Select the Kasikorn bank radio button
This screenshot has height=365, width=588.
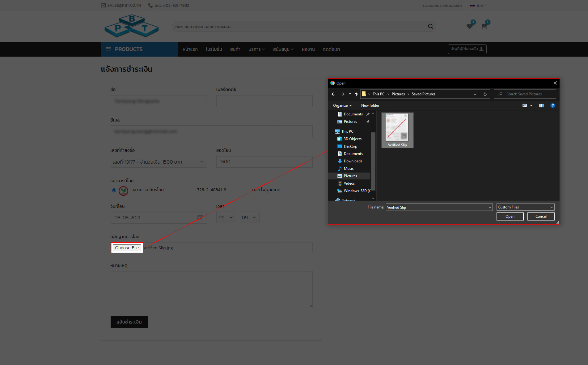click(114, 190)
